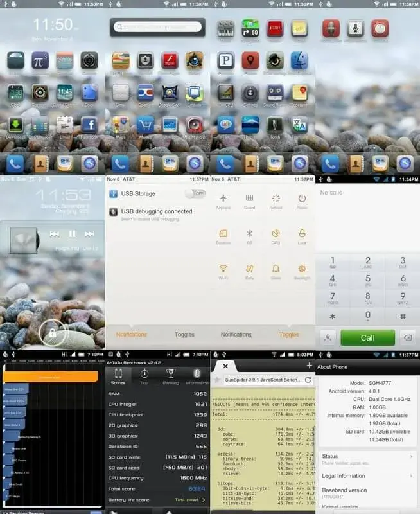The width and height of the screenshot is (420, 514).
Task: Tap the Power icon in toggles panel
Action: click(x=301, y=199)
